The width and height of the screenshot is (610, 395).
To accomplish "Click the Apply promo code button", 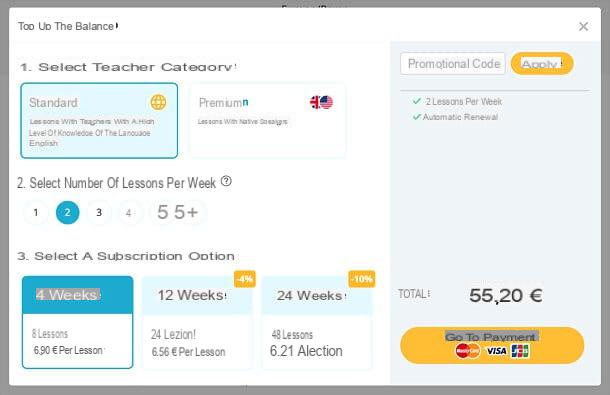I will (x=542, y=63).
